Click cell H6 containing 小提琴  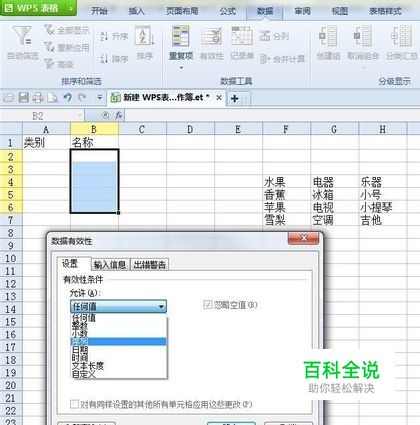383,207
